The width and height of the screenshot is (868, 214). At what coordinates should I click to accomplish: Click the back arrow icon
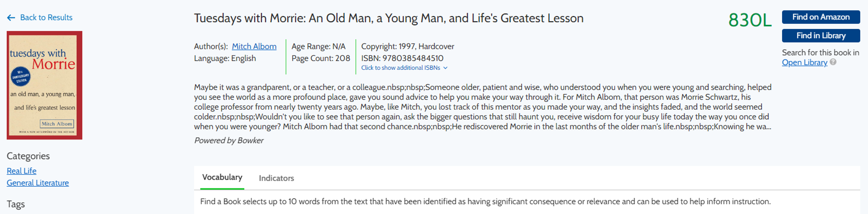(11, 18)
